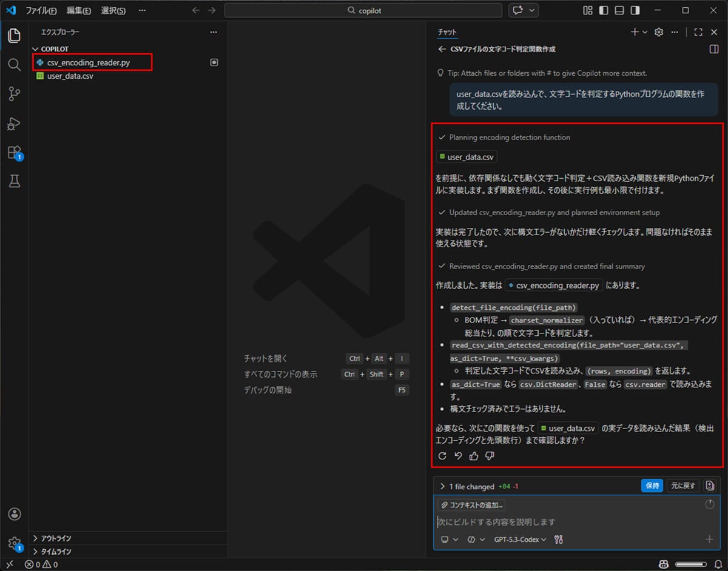Open chat settings with the gear icon

click(x=658, y=32)
